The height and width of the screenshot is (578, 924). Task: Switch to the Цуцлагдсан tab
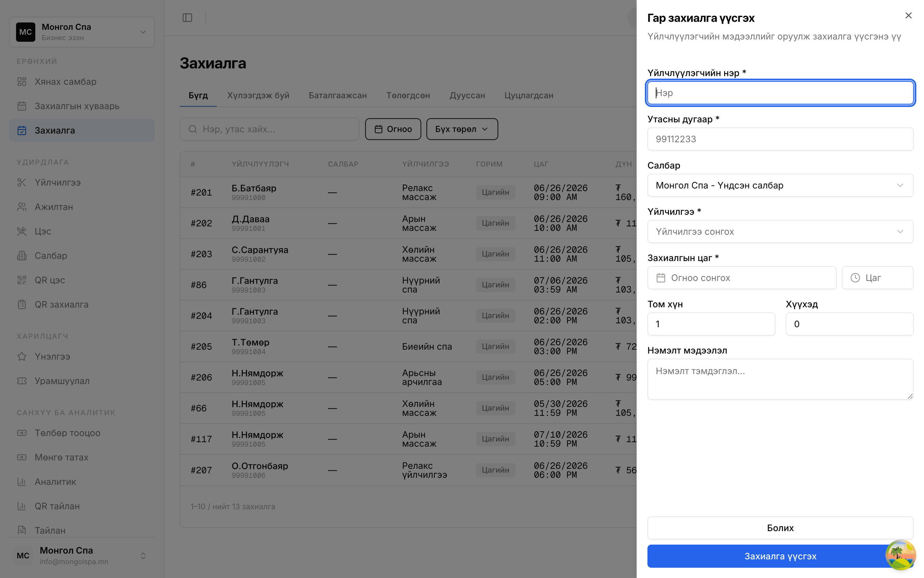pos(528,96)
